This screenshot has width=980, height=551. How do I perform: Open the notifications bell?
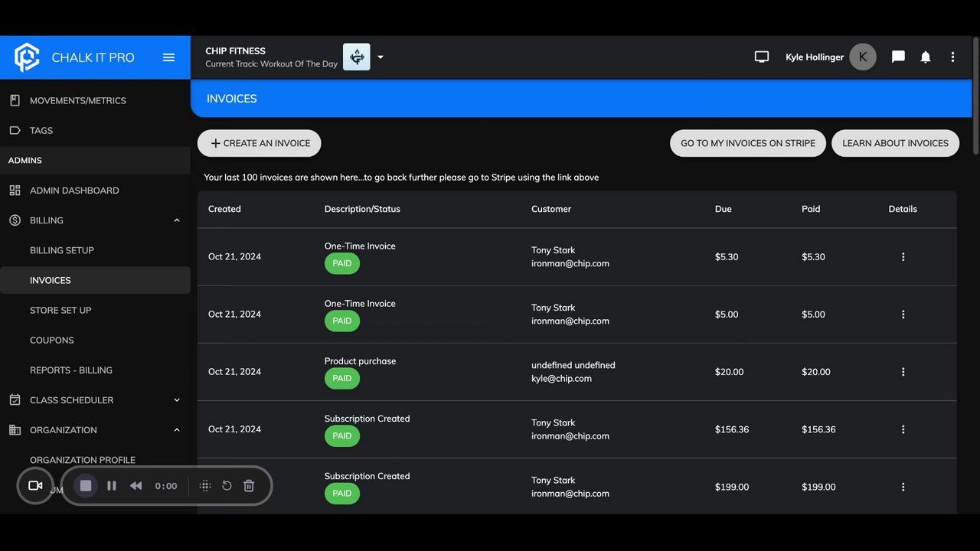pyautogui.click(x=926, y=57)
